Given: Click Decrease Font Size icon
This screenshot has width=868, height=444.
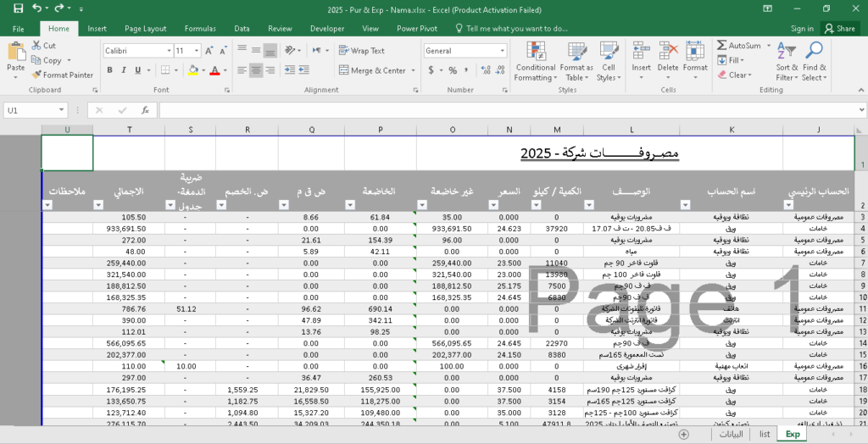Looking at the screenshot, I should coord(223,51).
